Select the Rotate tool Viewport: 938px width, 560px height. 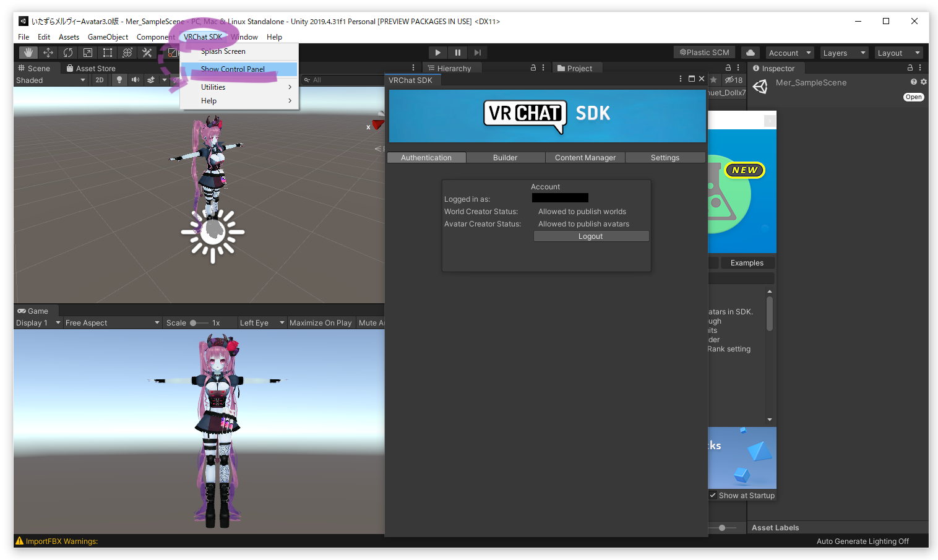[67, 53]
